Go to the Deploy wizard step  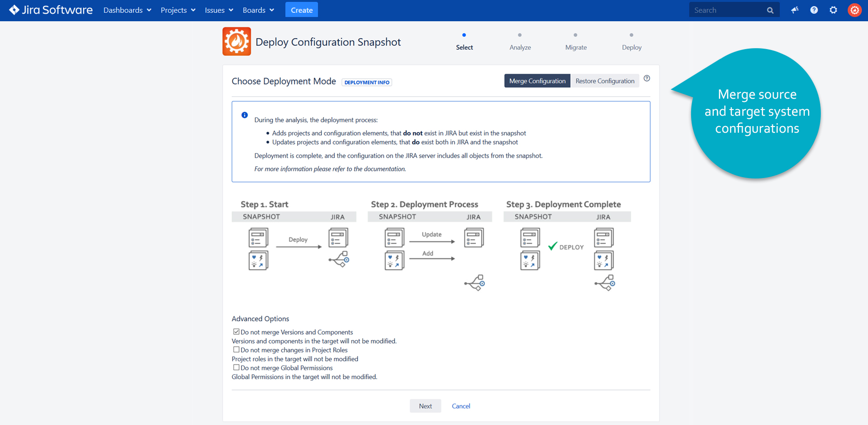point(632,42)
